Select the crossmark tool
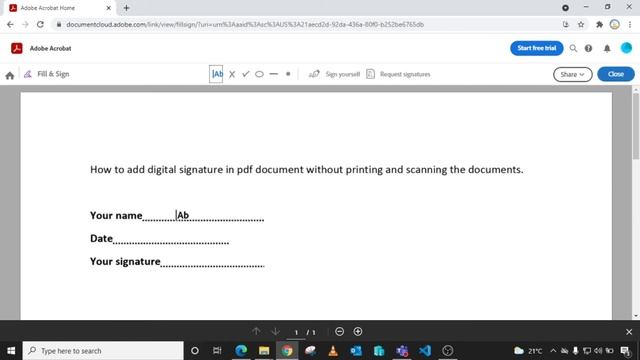Viewport: 640px width, 360px height. pos(232,74)
